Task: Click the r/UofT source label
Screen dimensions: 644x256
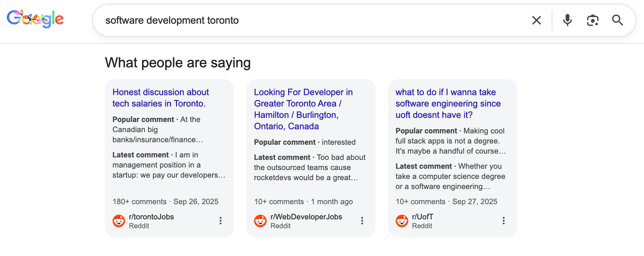Action: [423, 217]
